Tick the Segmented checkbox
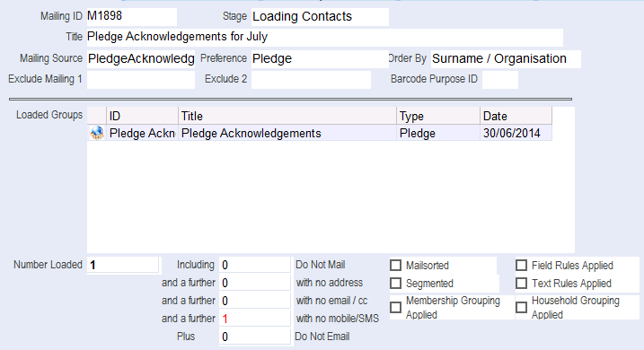Screen dimensions: 644x350 click(x=395, y=283)
